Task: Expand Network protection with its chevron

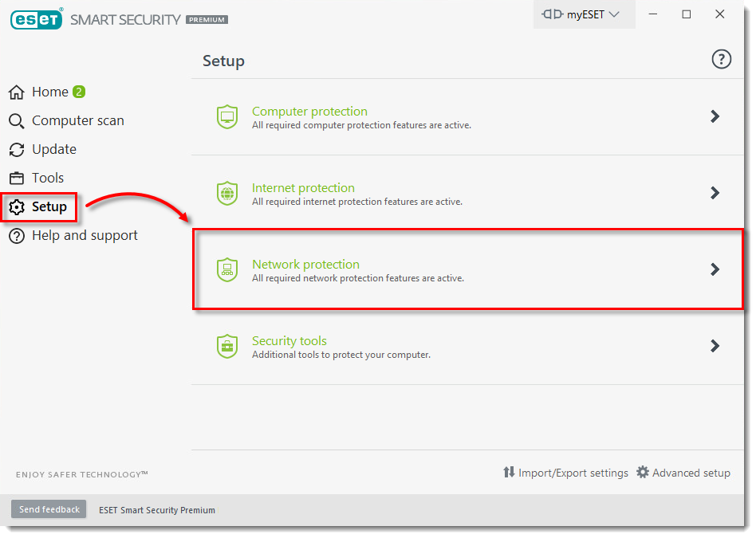Action: coord(715,269)
